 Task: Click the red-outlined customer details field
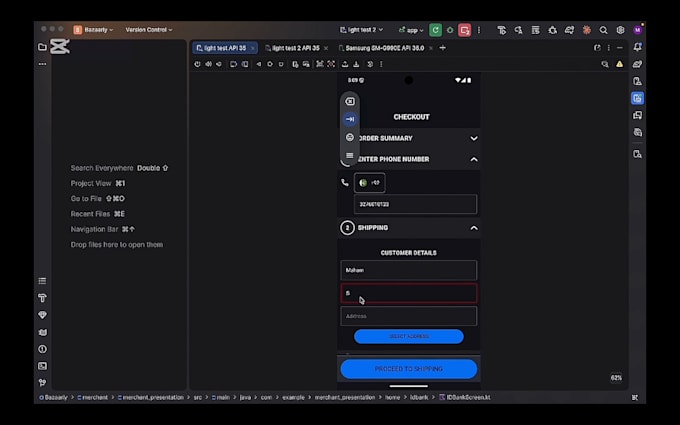click(409, 293)
